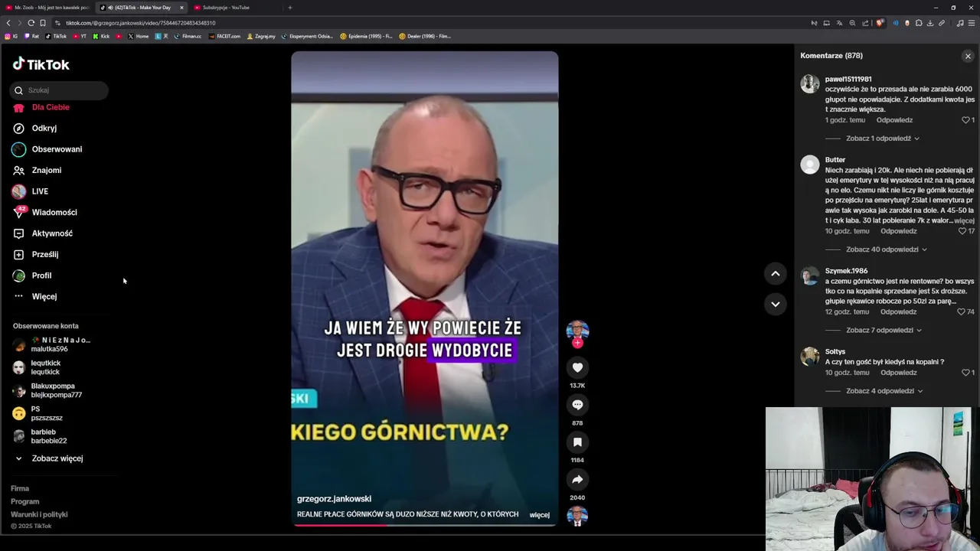Viewport: 980px width, 551px height.
Task: Click the browser zoom magnifier icon
Action: click(852, 23)
